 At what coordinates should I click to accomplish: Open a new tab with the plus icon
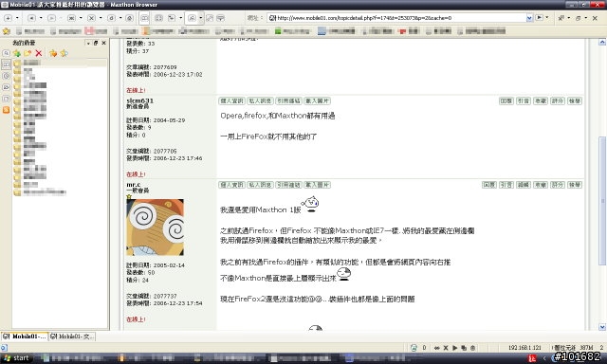(x=8, y=18)
